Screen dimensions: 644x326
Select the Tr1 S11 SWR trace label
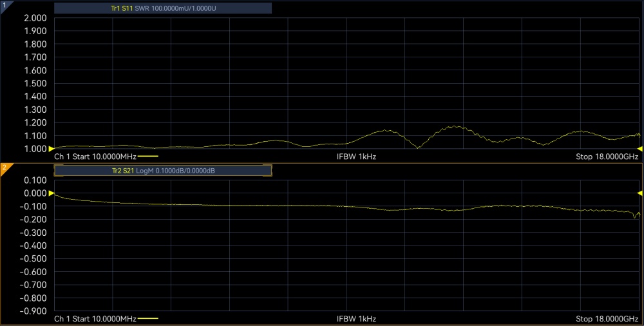[x=163, y=8]
